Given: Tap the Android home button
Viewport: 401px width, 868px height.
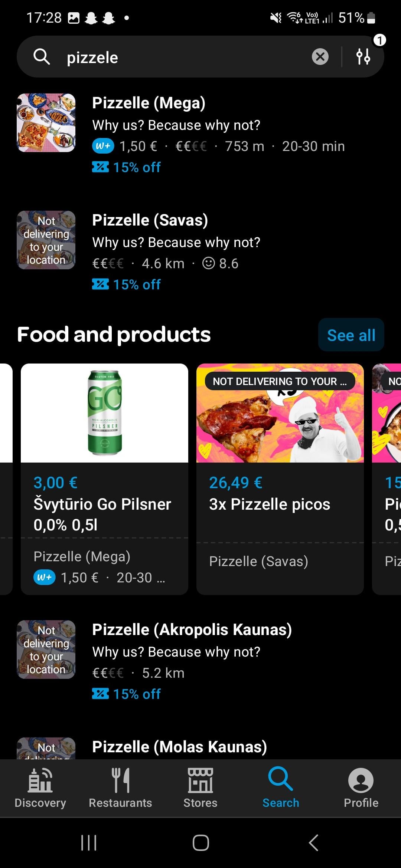Looking at the screenshot, I should [200, 843].
